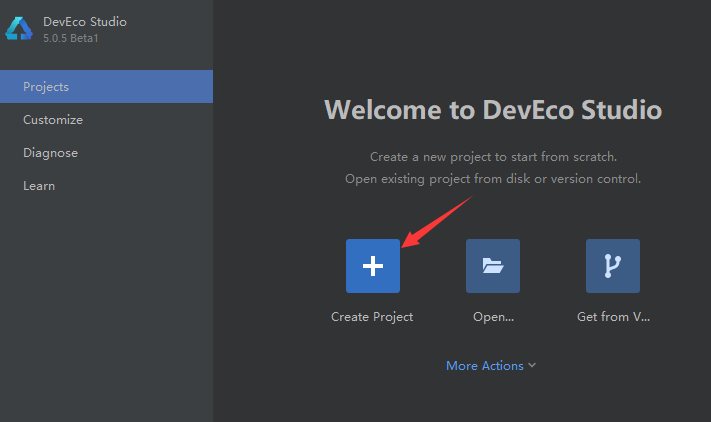
Task: Go to the Learn tab
Action: 107,186
